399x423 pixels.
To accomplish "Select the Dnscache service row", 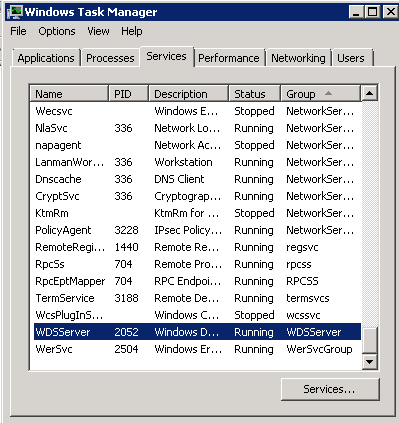I will (x=197, y=179).
